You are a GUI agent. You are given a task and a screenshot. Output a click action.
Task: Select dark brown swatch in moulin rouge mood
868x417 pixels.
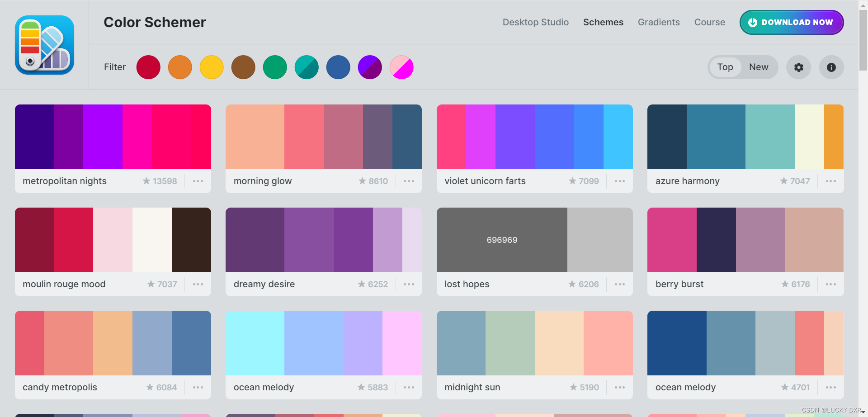click(191, 240)
